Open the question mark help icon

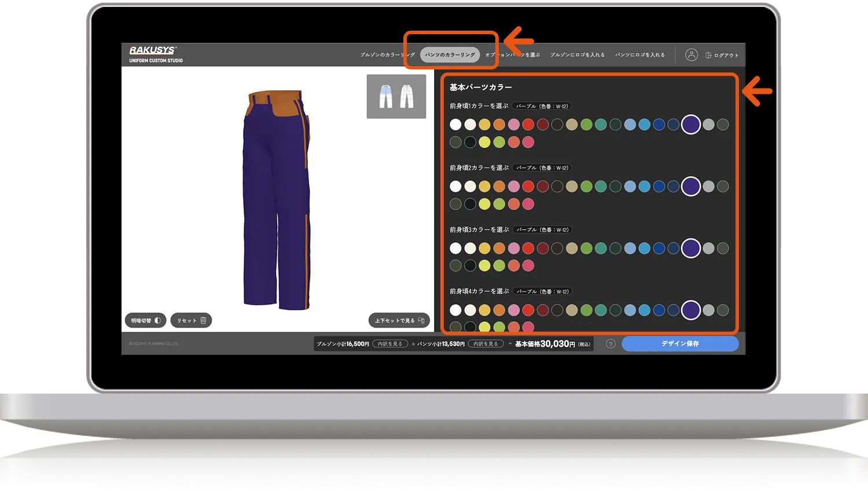click(610, 344)
